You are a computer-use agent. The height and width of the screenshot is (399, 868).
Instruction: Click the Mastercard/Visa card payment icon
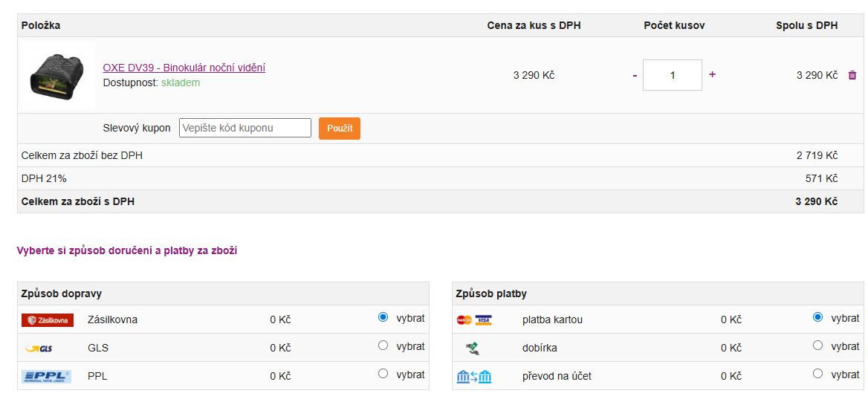point(474,320)
